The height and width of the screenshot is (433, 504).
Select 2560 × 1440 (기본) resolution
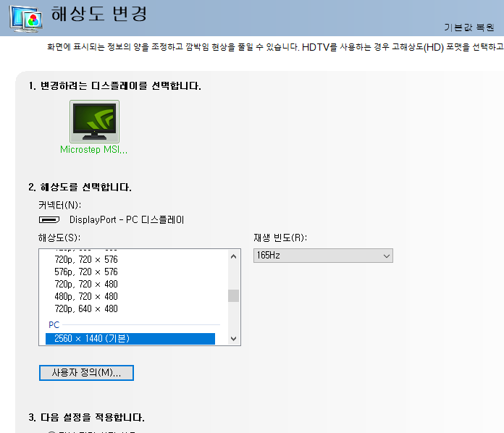pos(130,339)
